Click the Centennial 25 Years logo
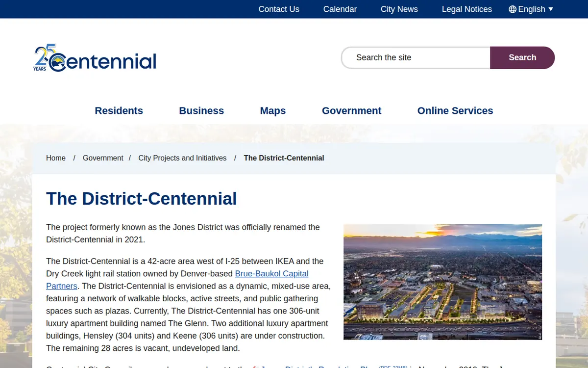588x368 pixels. (x=95, y=58)
